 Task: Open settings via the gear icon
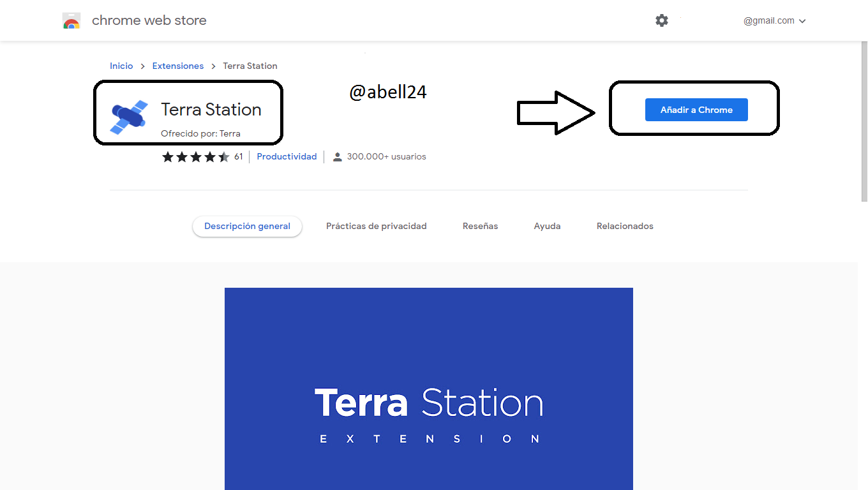[662, 20]
